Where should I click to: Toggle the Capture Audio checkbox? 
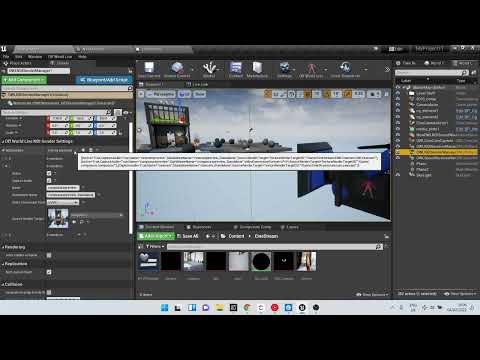click(49, 180)
